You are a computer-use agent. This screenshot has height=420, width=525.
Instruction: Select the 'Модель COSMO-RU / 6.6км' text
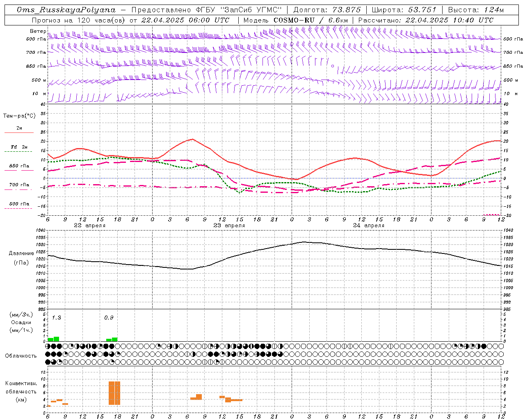point(296,20)
